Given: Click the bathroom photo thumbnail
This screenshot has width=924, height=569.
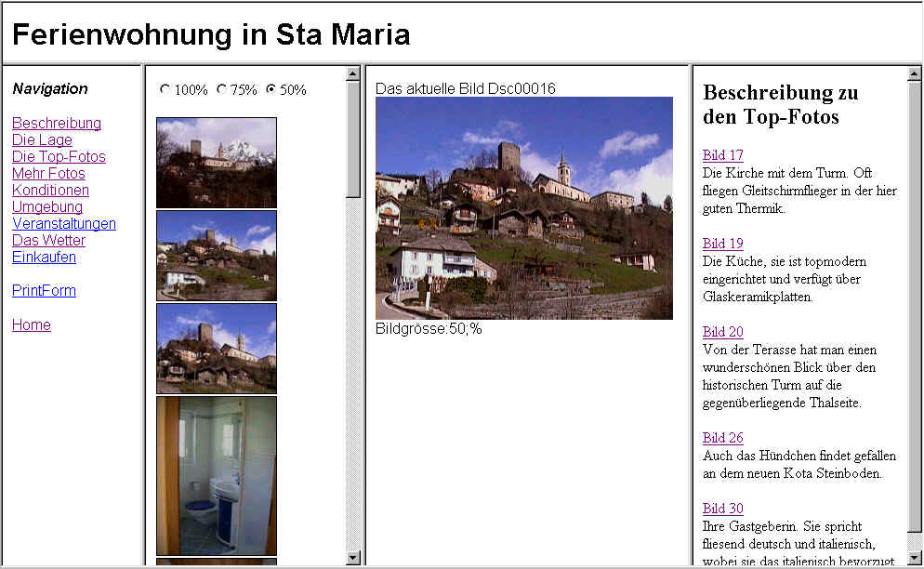Looking at the screenshot, I should click(216, 475).
